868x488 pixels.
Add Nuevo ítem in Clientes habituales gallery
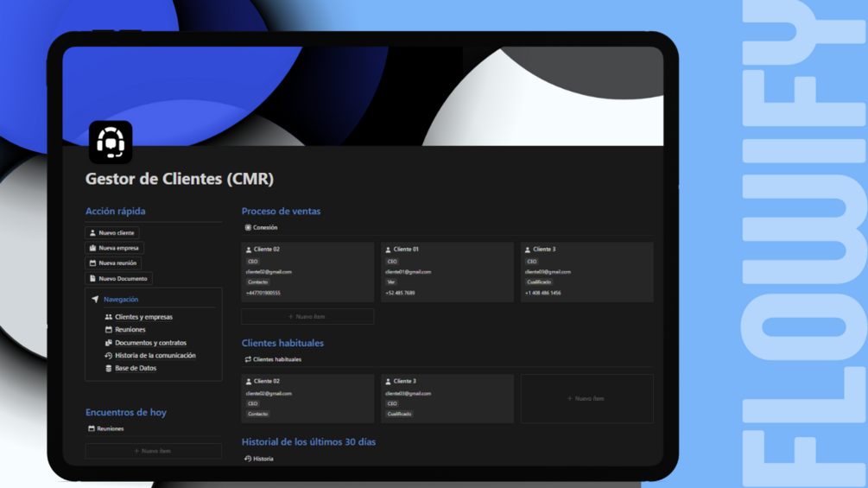pos(586,398)
